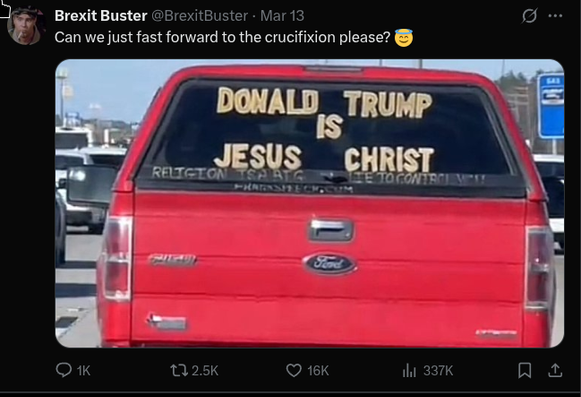The height and width of the screenshot is (397, 581).
Task: Click the 1K replies count
Action: [84, 370]
